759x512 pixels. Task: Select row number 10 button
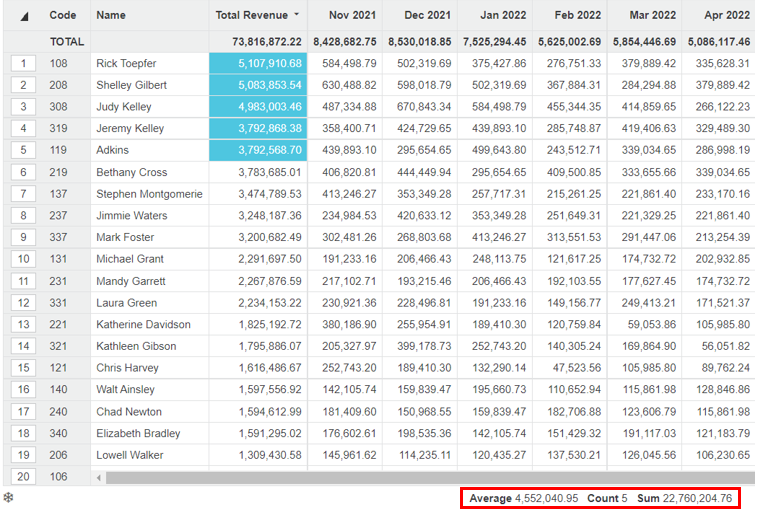(23, 259)
